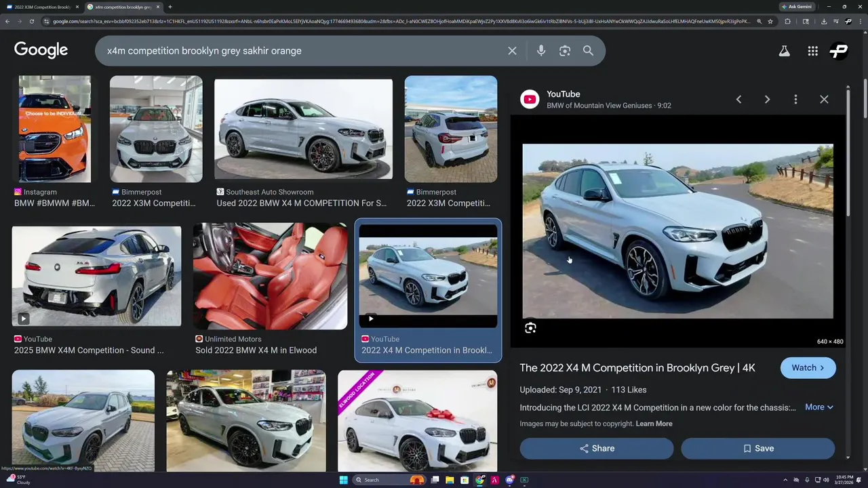Open the Bimmerpost rear-view X3M image
This screenshot has height=488, width=868.
click(450, 129)
